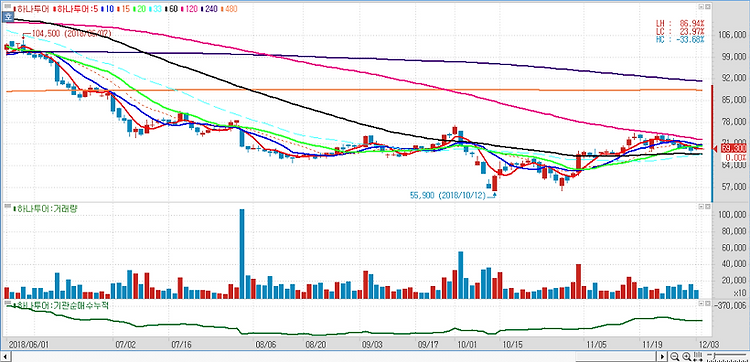750x362 pixels.
Task: Click the 78,000 price axis label
Action: (x=735, y=122)
